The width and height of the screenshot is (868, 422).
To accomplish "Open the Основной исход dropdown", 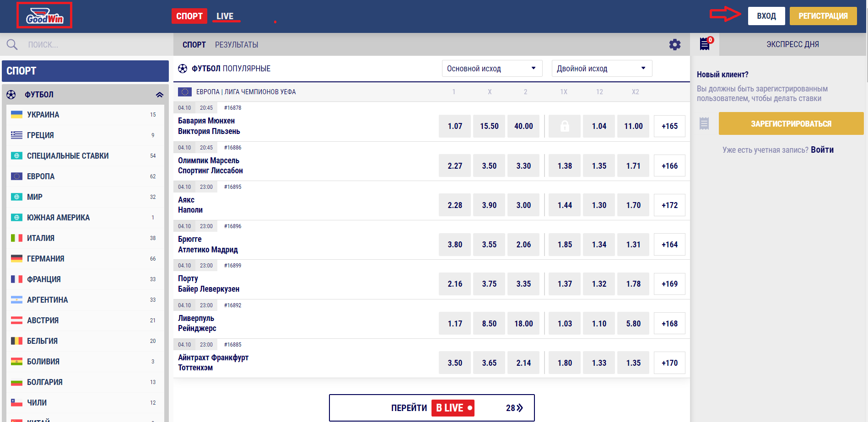I will (492, 69).
